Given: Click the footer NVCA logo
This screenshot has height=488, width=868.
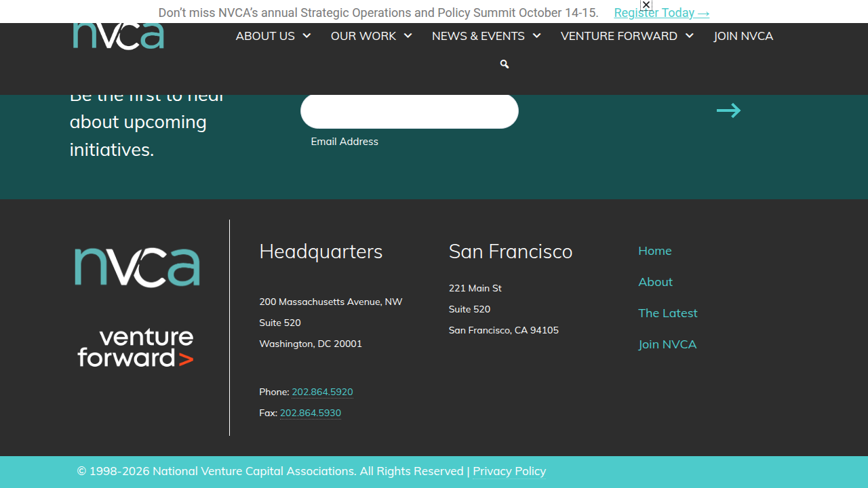Looking at the screenshot, I should (137, 267).
